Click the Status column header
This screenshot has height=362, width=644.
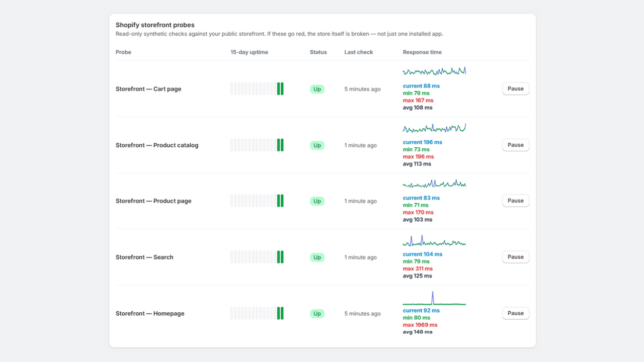pos(318,52)
